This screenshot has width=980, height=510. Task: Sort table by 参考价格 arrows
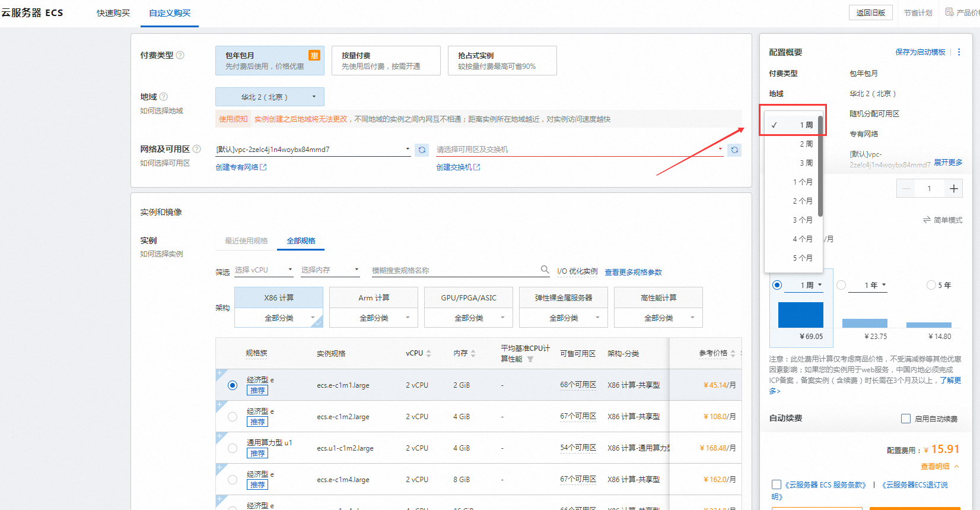(733, 353)
